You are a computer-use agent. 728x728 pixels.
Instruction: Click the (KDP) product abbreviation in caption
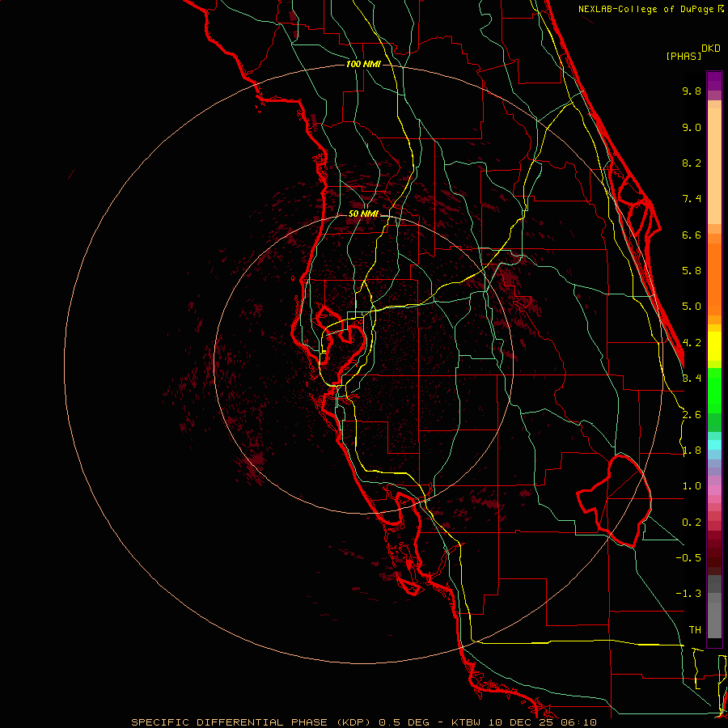[353, 722]
